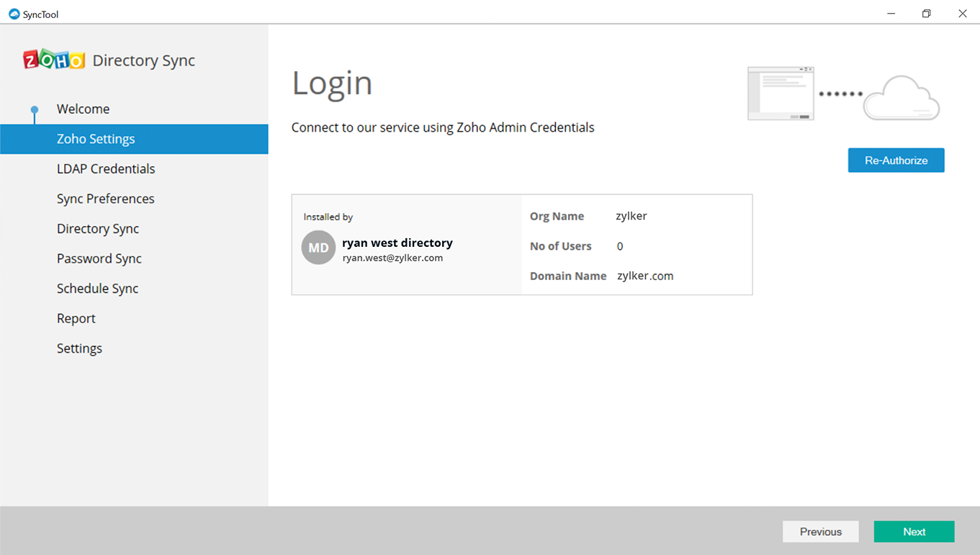Select Zoho Settings in sidebar

coord(134,139)
